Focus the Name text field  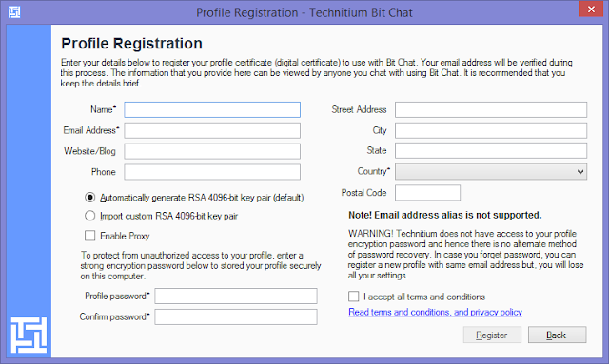tap(212, 110)
